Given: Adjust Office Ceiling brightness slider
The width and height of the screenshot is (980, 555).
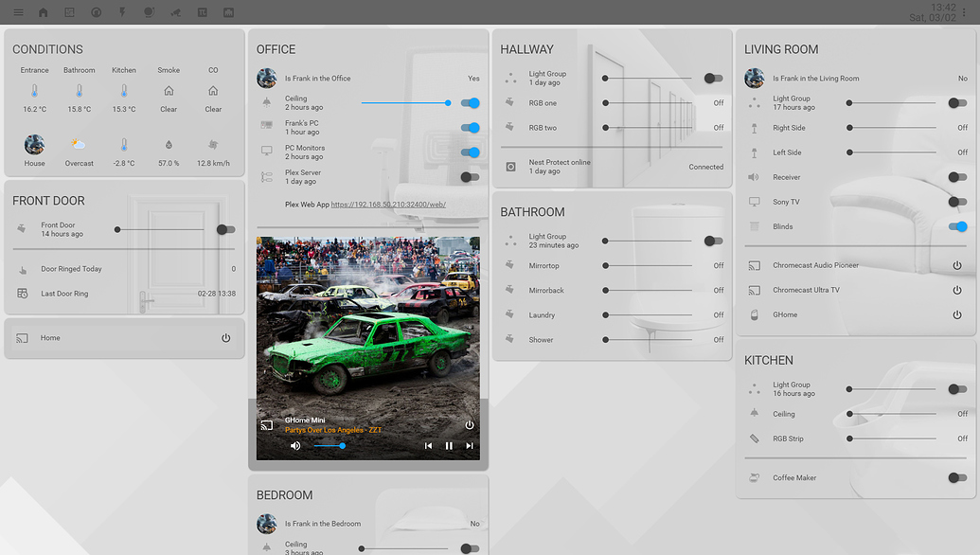Looking at the screenshot, I should (x=406, y=103).
